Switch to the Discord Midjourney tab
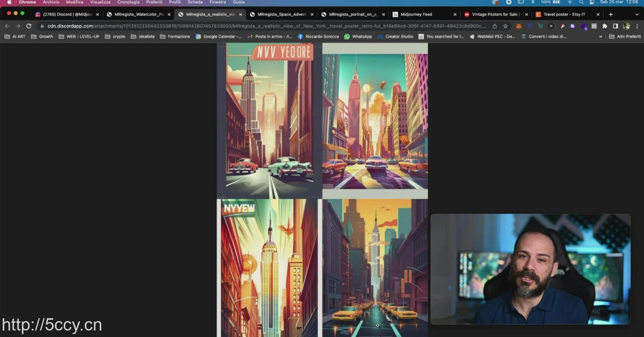This screenshot has width=644, height=337. point(67,14)
